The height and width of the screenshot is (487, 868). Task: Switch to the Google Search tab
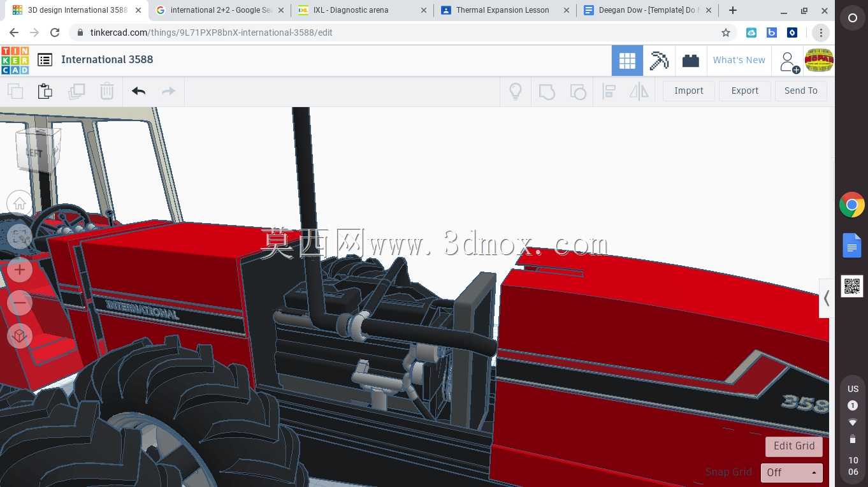coord(220,10)
